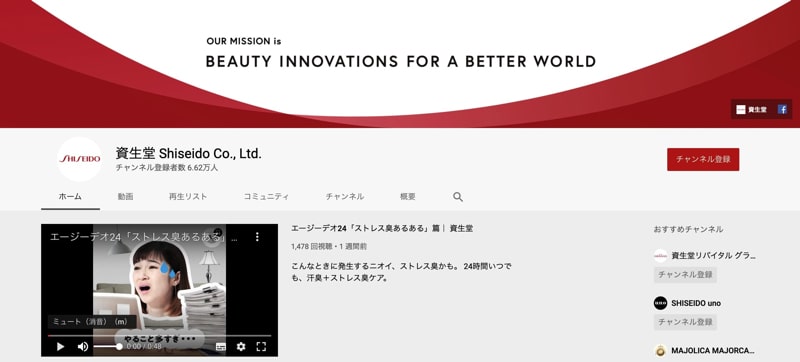This screenshot has height=362, width=800.
Task: Adjust the video volume slider
Action: pyautogui.click(x=108, y=347)
